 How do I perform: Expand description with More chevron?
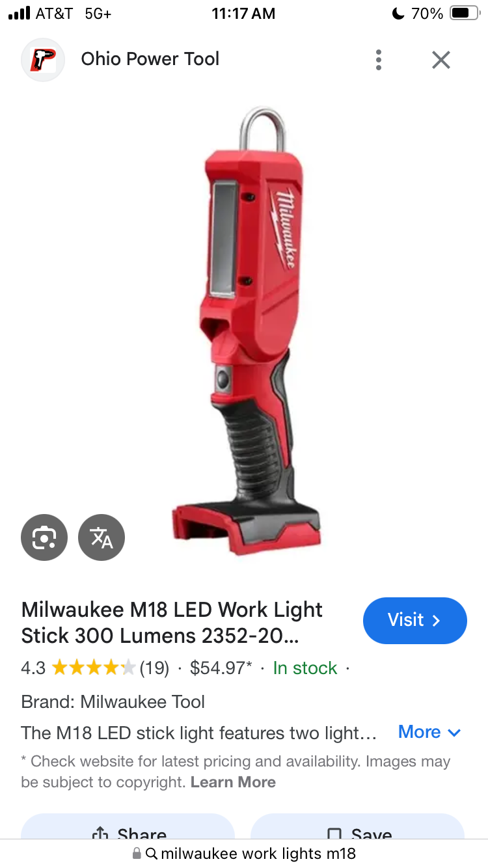429,732
